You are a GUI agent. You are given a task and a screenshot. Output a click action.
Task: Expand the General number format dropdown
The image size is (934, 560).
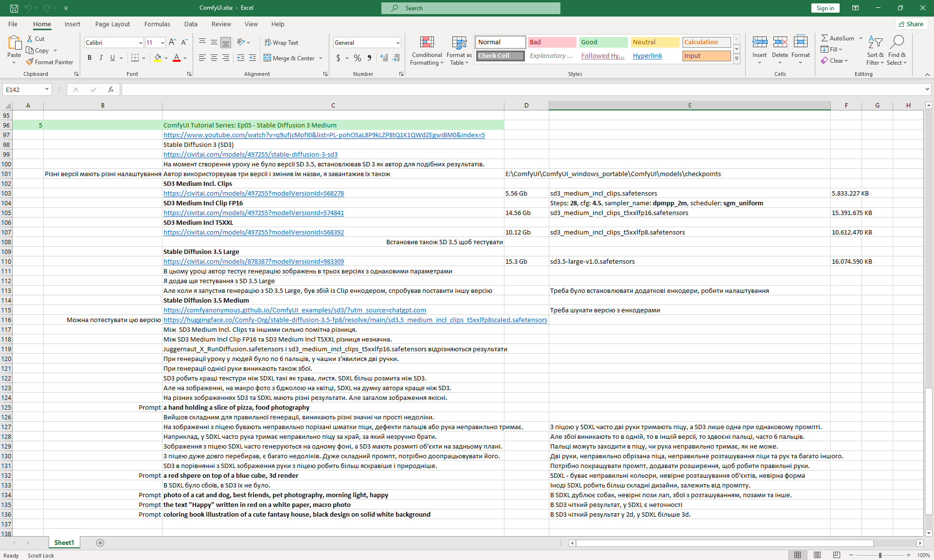[x=398, y=43]
